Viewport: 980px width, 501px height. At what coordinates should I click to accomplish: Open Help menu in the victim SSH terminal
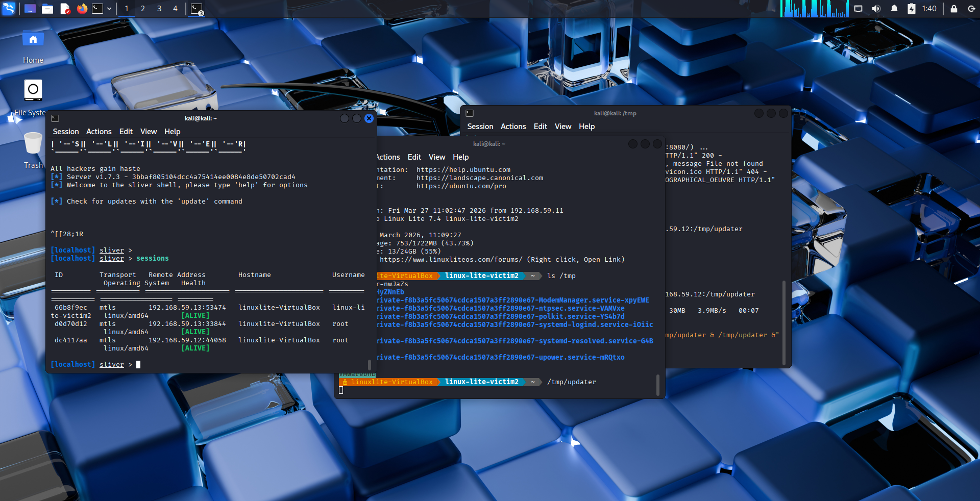[461, 157]
